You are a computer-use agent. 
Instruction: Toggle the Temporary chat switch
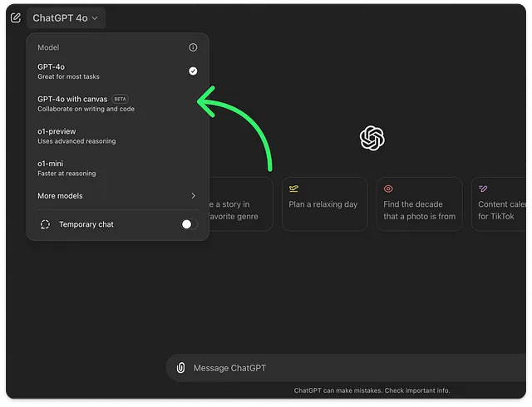pyautogui.click(x=190, y=224)
